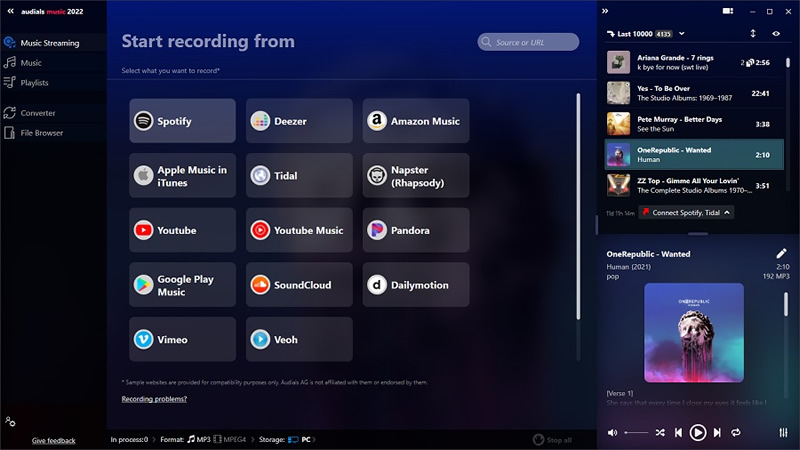Select Napster (Rhapsody) tile
This screenshot has height=450, width=800.
[416, 176]
